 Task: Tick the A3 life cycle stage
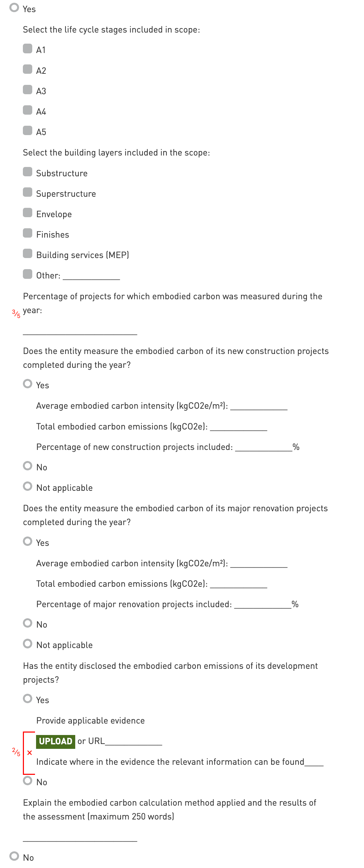[28, 90]
